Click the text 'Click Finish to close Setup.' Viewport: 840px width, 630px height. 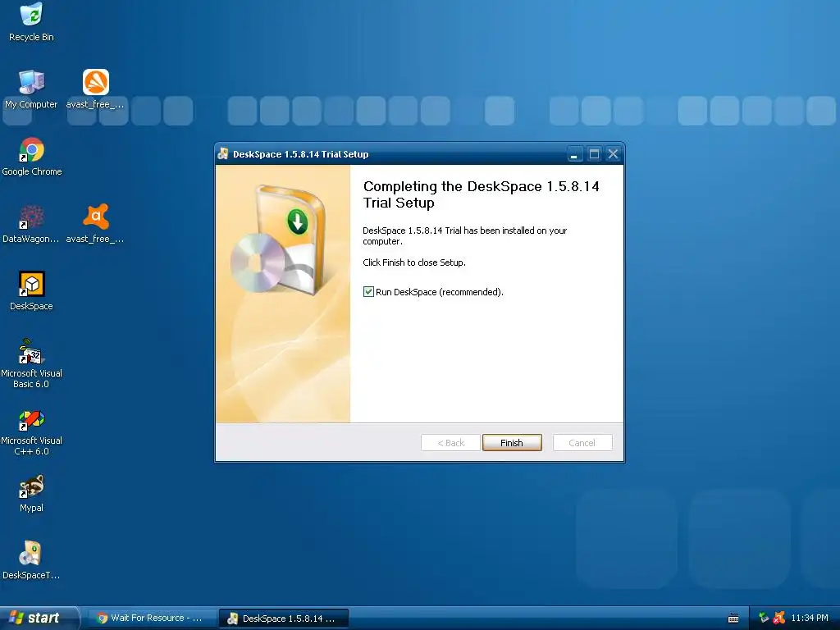[414, 262]
